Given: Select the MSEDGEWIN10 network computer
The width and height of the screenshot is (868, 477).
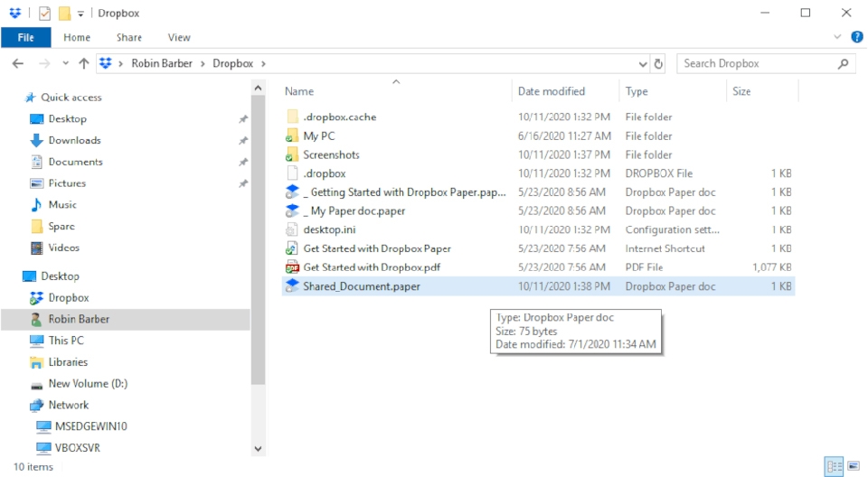Looking at the screenshot, I should [90, 426].
